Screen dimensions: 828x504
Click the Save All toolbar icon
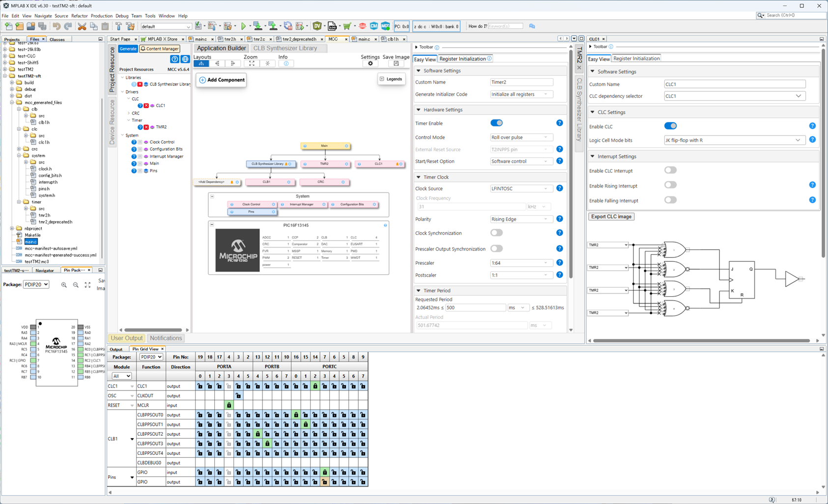click(42, 26)
